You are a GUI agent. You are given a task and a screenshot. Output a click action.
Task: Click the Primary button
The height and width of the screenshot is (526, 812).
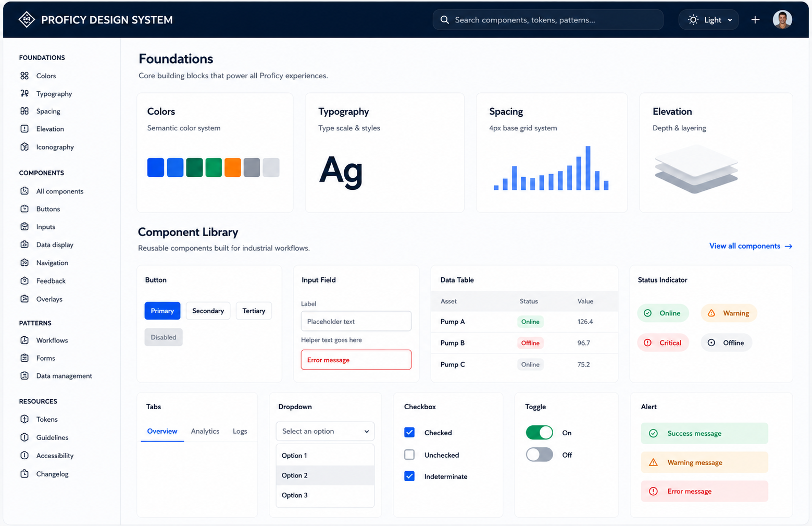(x=163, y=311)
